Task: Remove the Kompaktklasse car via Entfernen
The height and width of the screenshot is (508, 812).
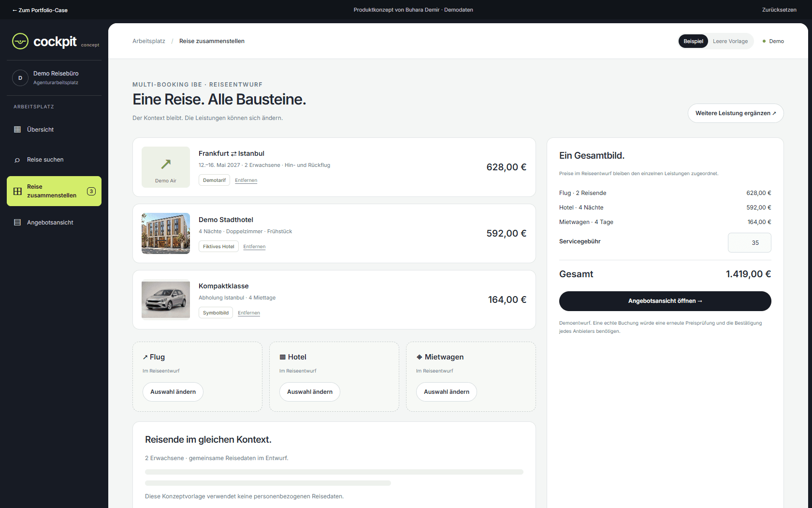Action: coord(249,313)
